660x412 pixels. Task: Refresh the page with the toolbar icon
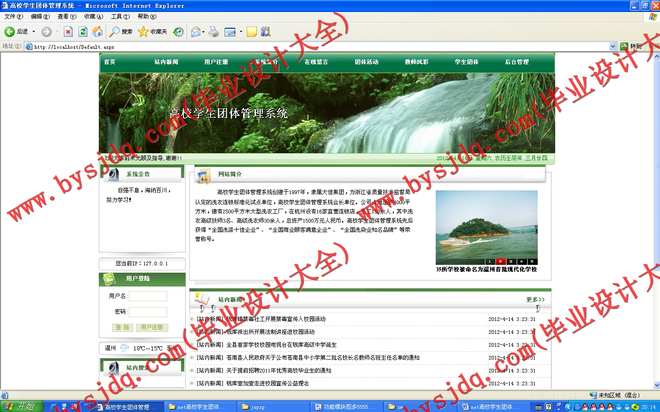pos(84,32)
